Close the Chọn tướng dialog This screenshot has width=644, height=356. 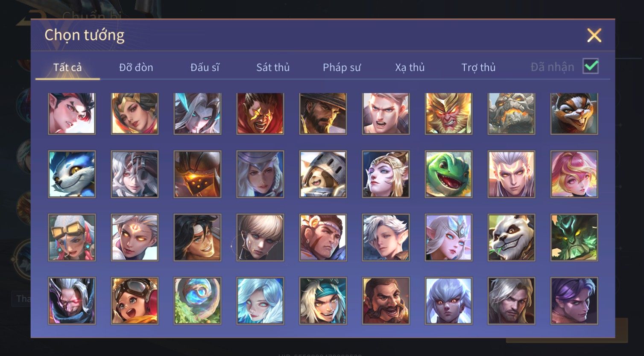[x=594, y=35]
